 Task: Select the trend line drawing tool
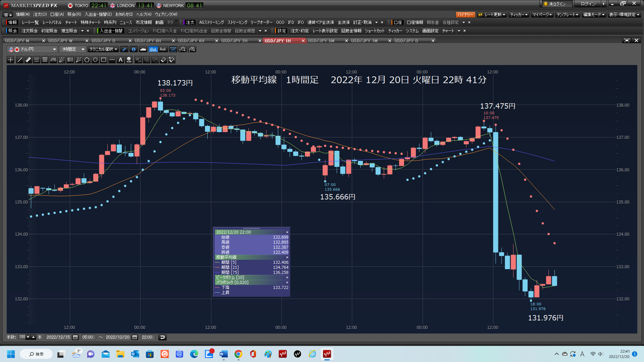click(x=20, y=60)
